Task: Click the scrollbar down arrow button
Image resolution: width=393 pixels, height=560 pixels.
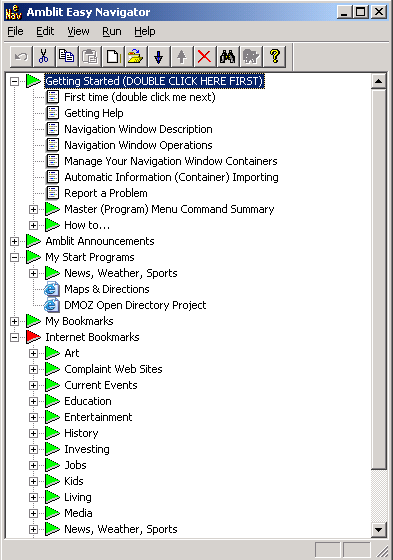Action: [378, 530]
